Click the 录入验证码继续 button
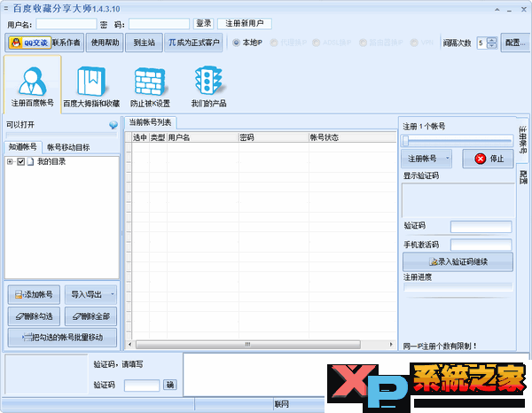 [458, 261]
